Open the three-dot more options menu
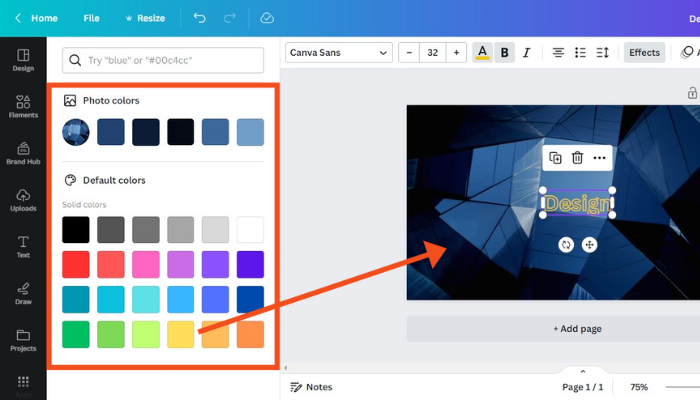Image resolution: width=700 pixels, height=400 pixels. [599, 158]
